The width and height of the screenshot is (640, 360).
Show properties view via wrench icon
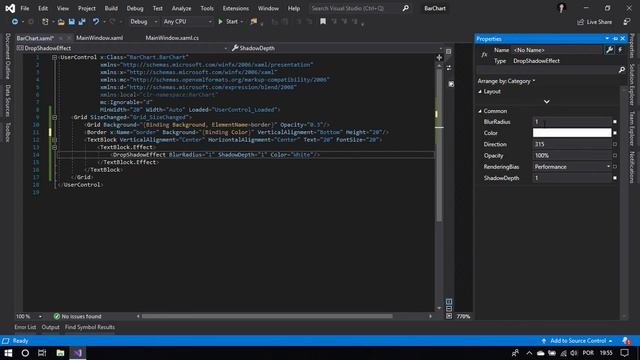tap(609, 50)
